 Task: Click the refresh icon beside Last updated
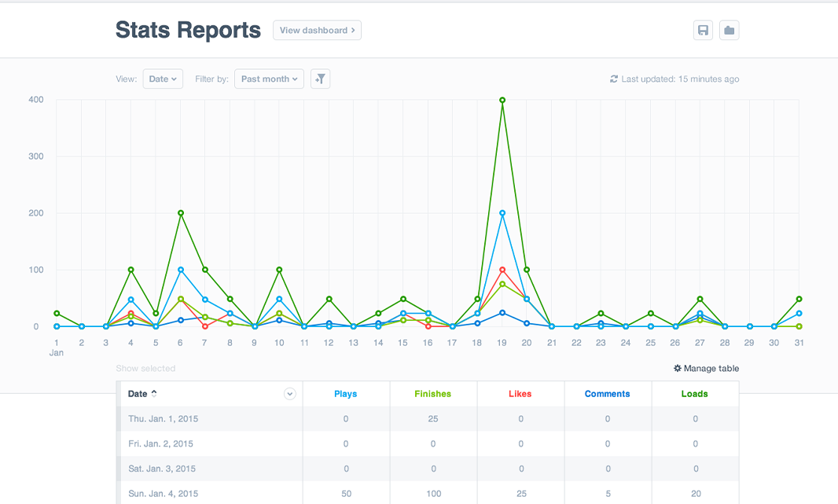(614, 79)
